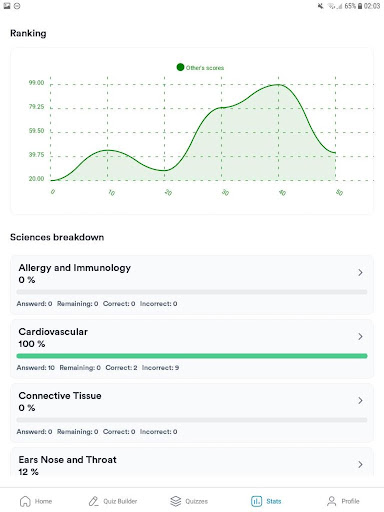Tap the muted sound icon in status bar
The height and width of the screenshot is (512, 384).
click(321, 6)
